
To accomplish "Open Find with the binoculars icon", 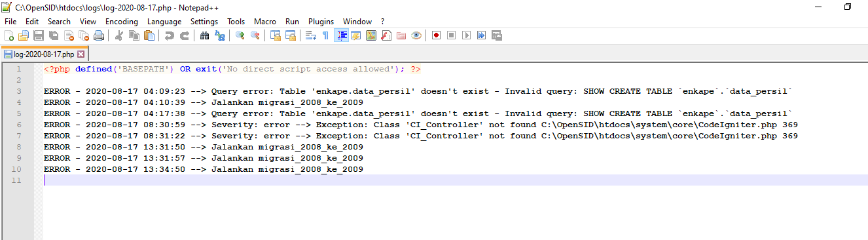I will (205, 35).
